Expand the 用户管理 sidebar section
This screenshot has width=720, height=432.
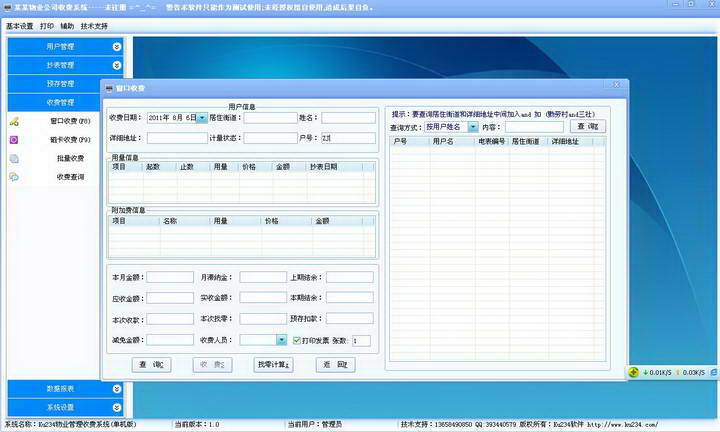tap(117, 46)
